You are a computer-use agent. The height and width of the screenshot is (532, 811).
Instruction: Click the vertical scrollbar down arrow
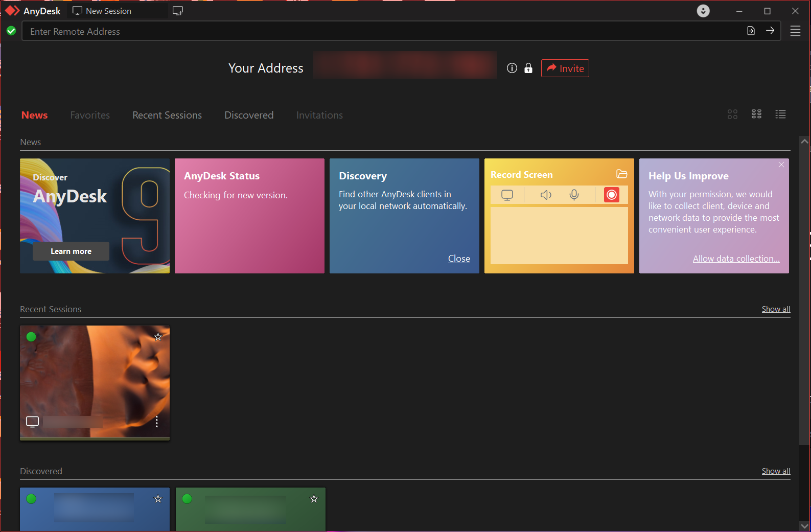(804, 525)
